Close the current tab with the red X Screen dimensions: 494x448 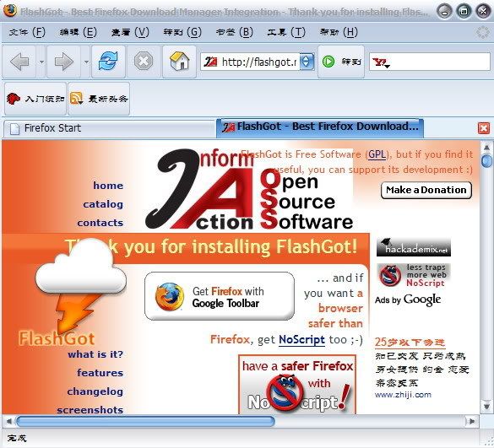[484, 128]
